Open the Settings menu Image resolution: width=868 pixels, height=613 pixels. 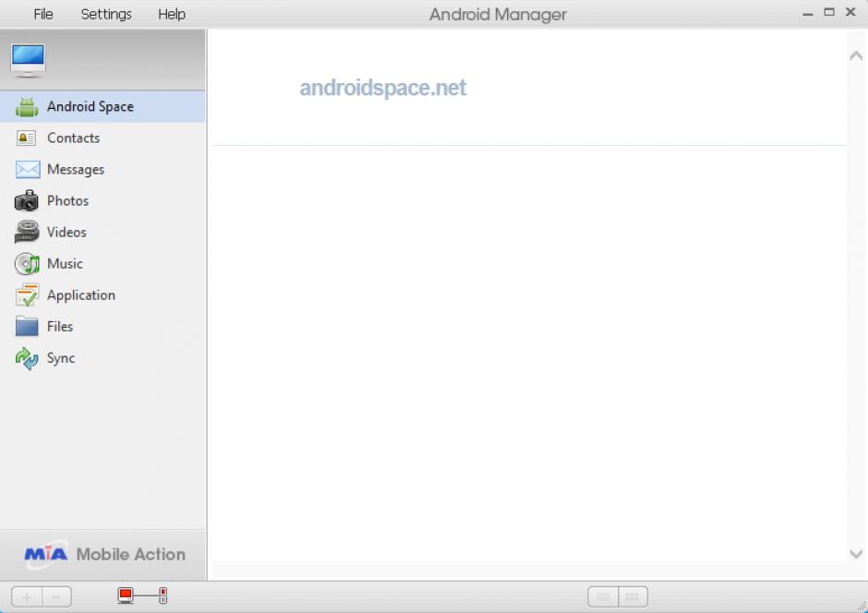point(106,14)
